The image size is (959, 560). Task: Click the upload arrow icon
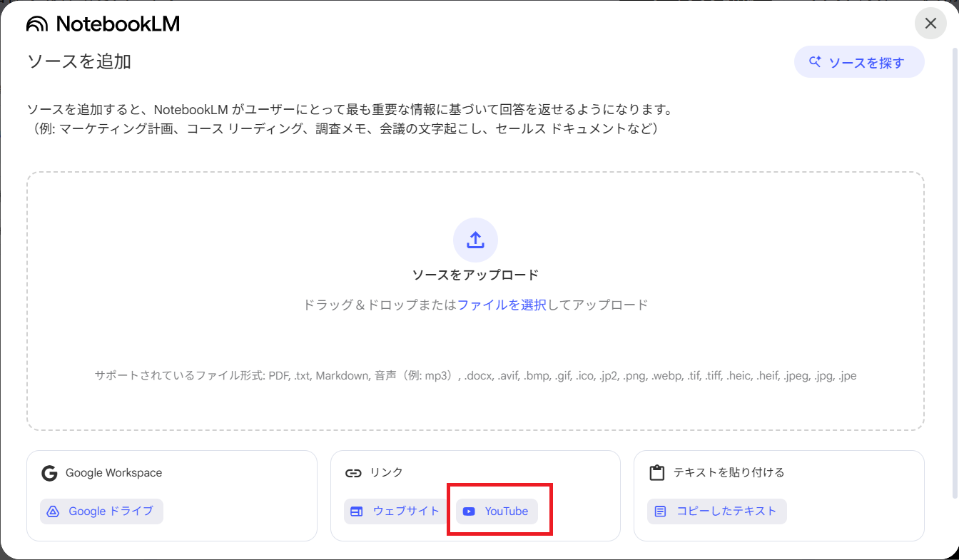tap(475, 240)
